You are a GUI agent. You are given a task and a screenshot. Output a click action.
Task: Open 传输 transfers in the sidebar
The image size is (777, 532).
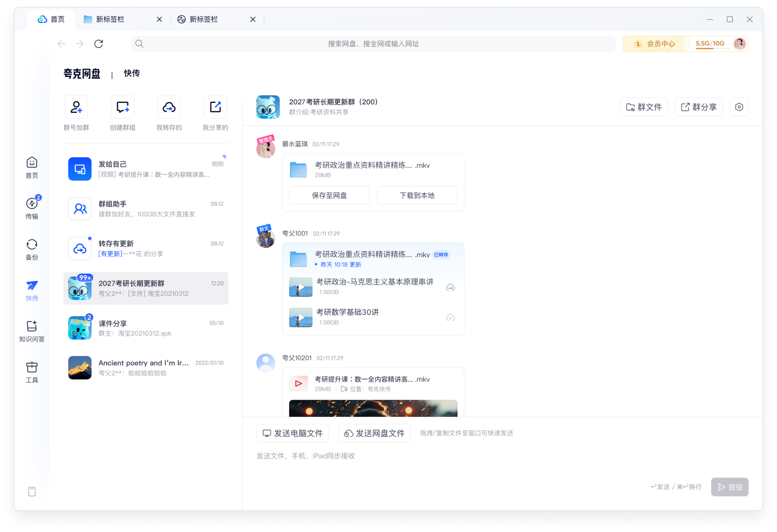[32, 209]
